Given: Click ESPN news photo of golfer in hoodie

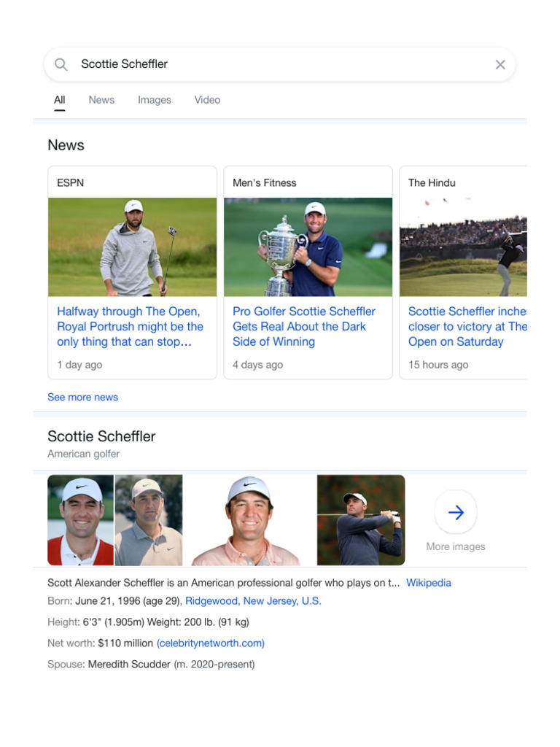Looking at the screenshot, I should pyautogui.click(x=133, y=247).
